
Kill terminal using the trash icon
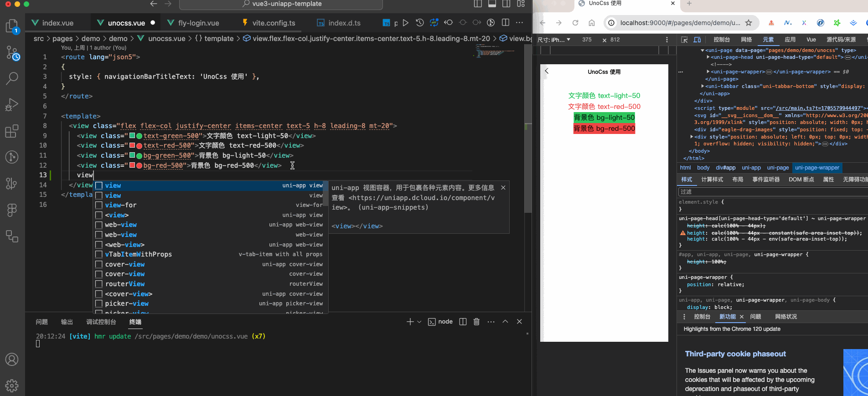coord(476,322)
